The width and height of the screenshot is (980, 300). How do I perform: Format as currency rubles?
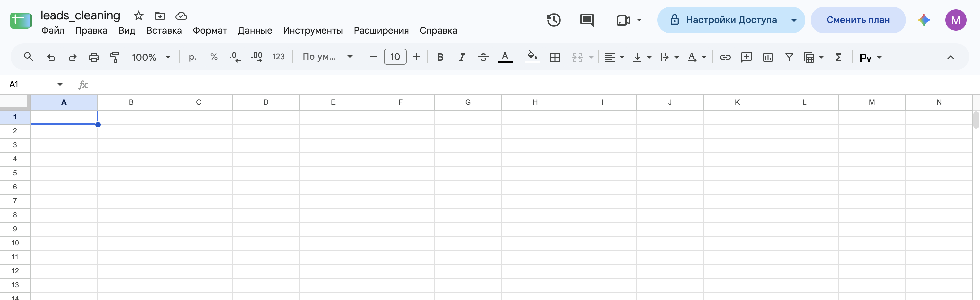193,57
